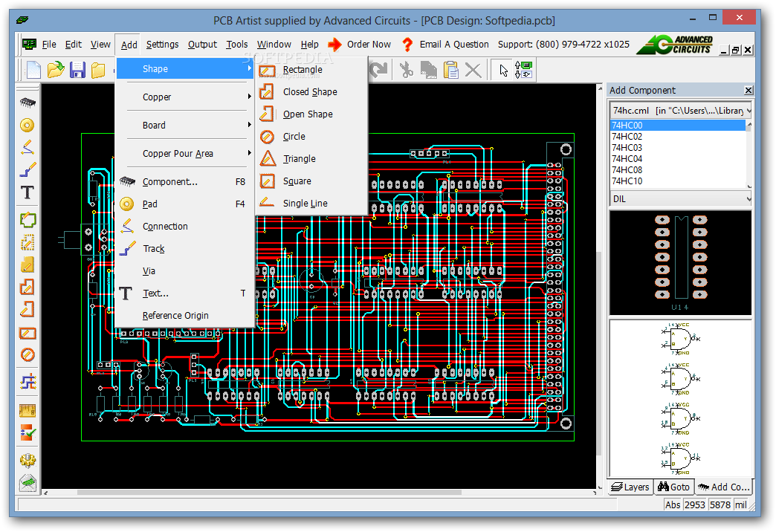Select Component... in the Add menu

click(185, 181)
